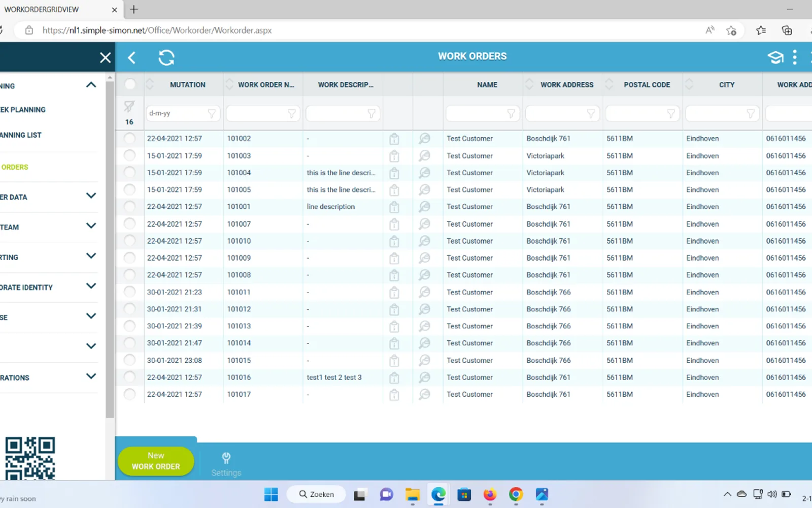Click magnifier icon in row 101017
The height and width of the screenshot is (508, 812).
(424, 394)
